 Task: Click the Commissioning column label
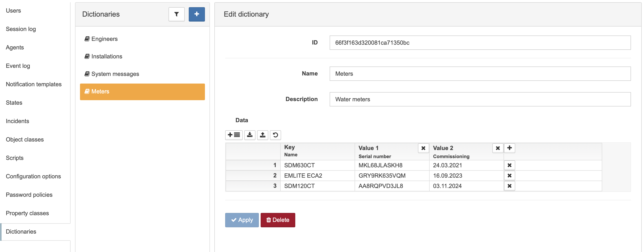(x=451, y=157)
